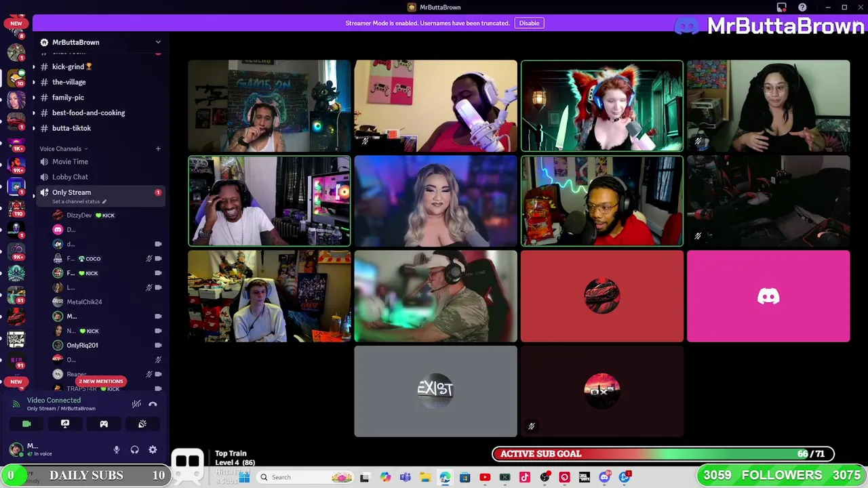Add a new voice channel with plus icon

coord(158,148)
